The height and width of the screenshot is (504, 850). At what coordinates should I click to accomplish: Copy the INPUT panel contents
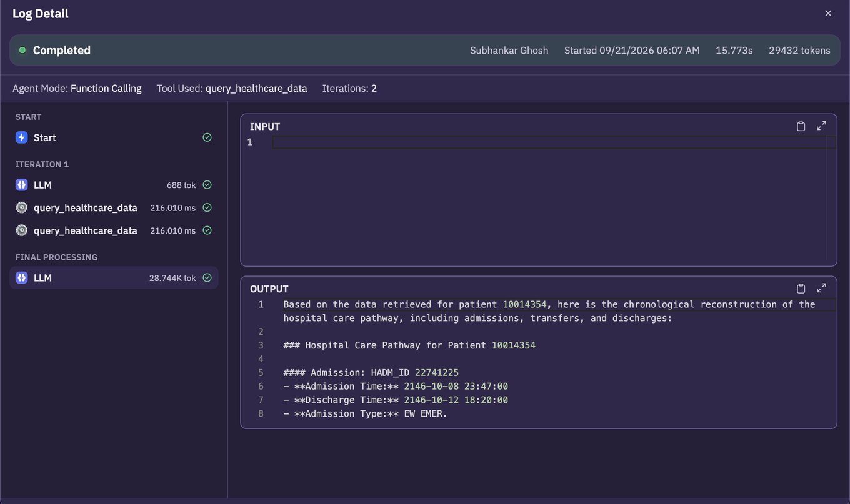[801, 126]
